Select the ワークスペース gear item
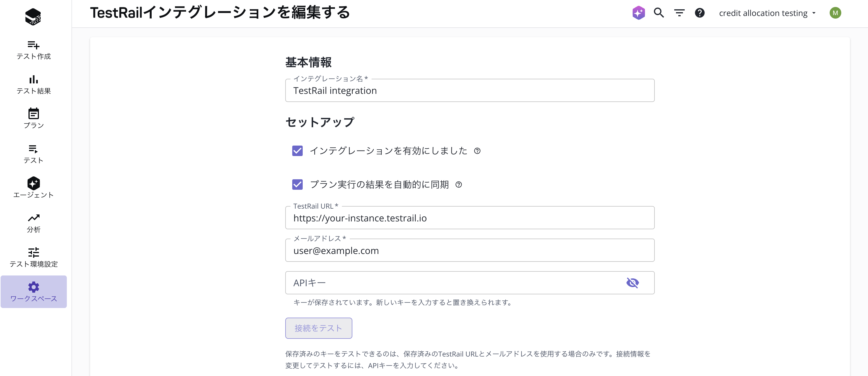Screen dimensions: 868x376 [x=34, y=292]
